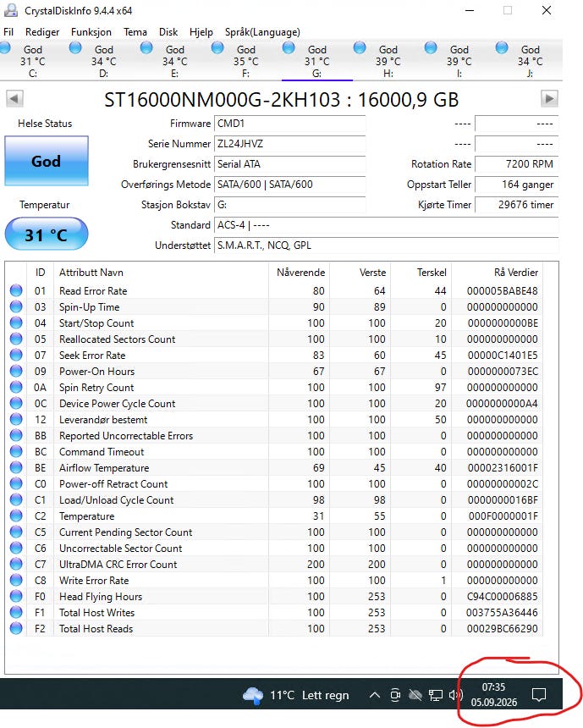The width and height of the screenshot is (583, 728).
Task: Open the Funksjon menu
Action: 91,32
